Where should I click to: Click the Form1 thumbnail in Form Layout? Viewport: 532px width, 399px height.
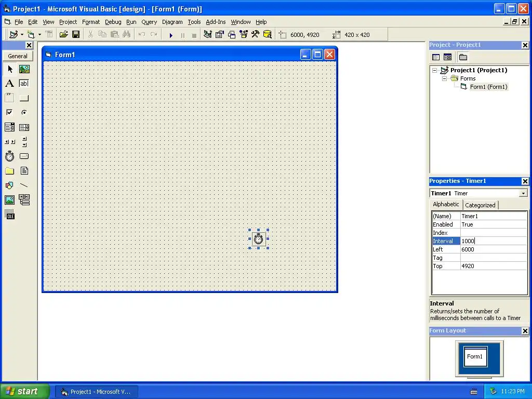[x=475, y=356]
